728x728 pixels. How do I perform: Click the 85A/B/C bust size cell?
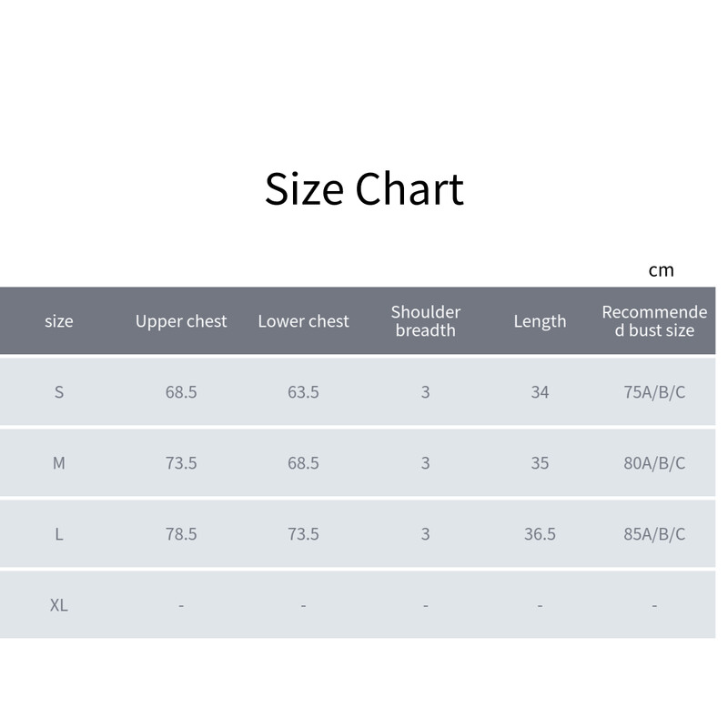pos(654,534)
